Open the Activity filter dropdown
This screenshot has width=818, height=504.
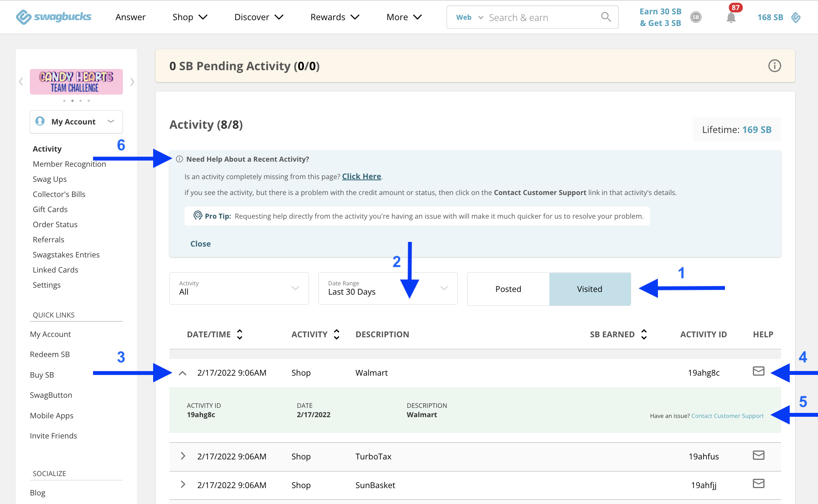point(238,288)
